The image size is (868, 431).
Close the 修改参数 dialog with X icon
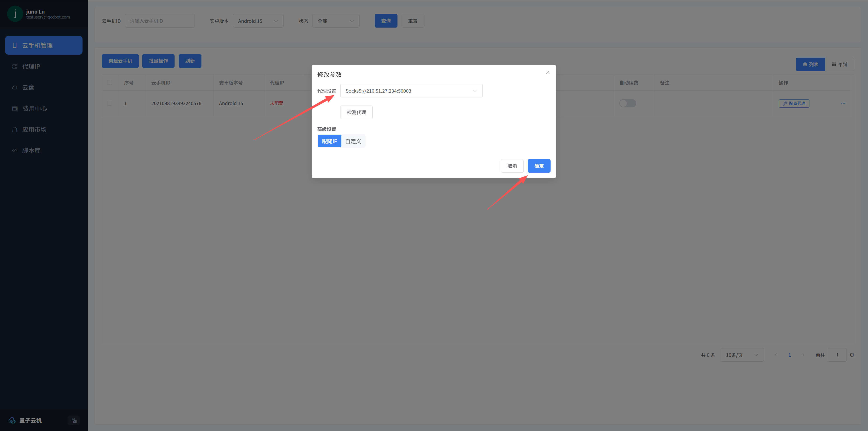pyautogui.click(x=548, y=72)
